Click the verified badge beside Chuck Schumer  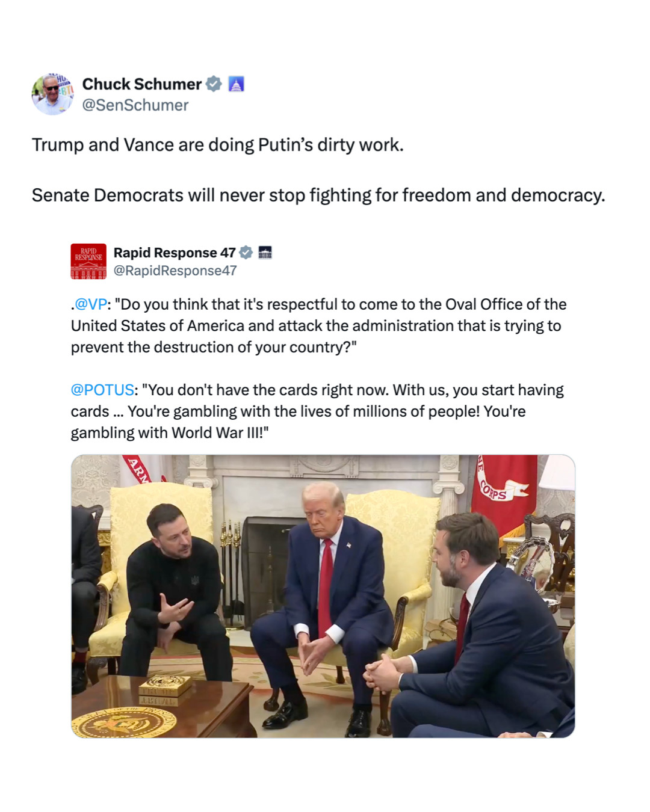214,84
